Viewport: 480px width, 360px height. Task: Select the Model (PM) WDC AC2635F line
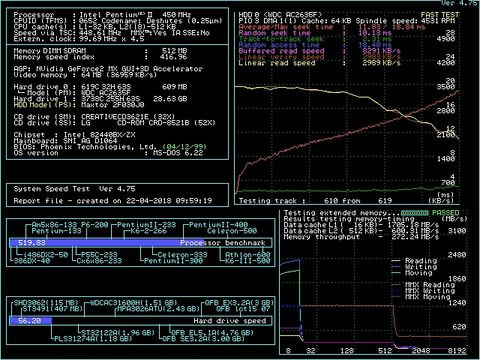coord(75,93)
